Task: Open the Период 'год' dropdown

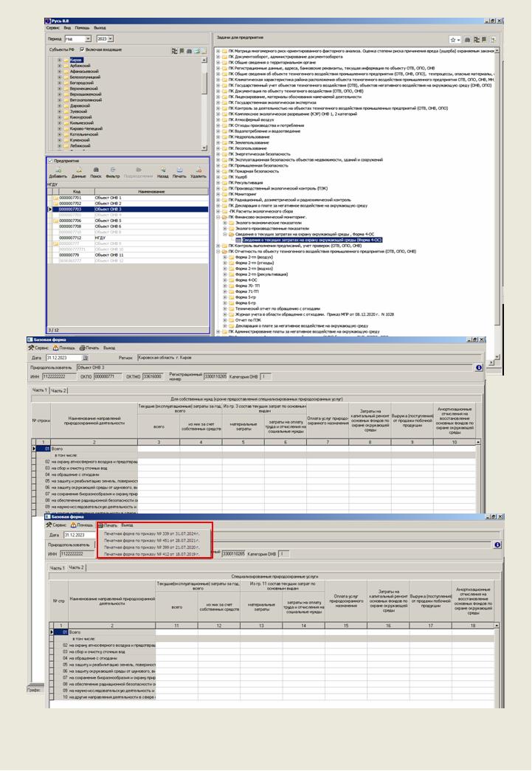Action: click(88, 37)
